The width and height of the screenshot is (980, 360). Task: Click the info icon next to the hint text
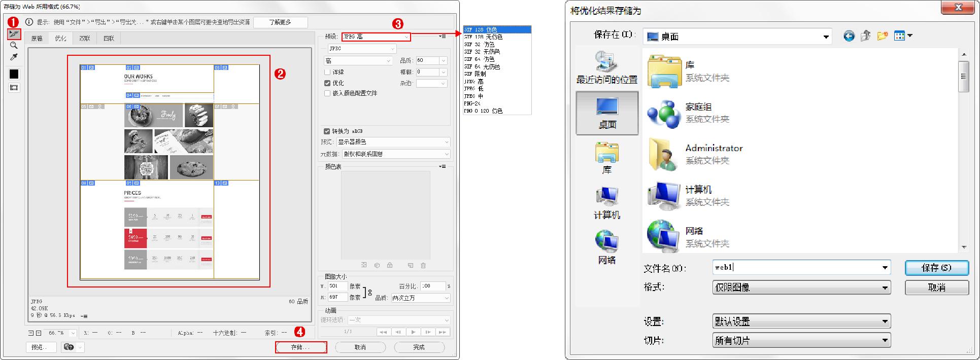(x=29, y=22)
